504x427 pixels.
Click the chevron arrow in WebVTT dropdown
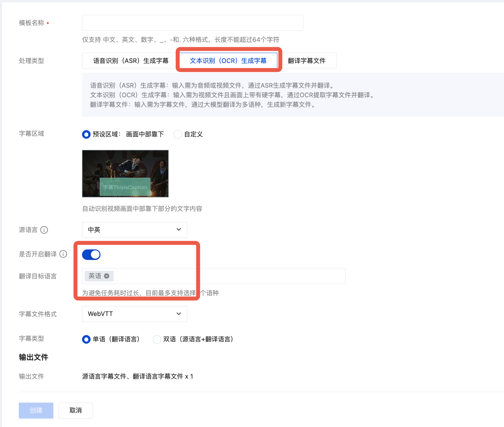tap(179, 314)
